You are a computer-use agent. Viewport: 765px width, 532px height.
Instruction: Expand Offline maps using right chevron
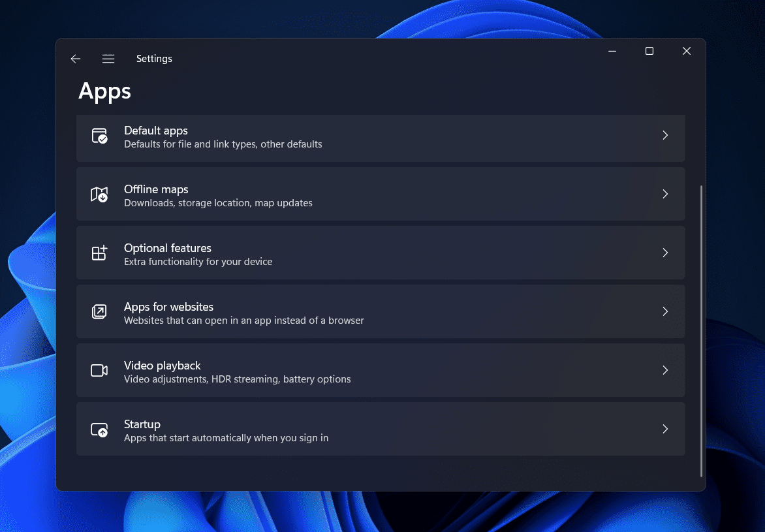point(665,194)
